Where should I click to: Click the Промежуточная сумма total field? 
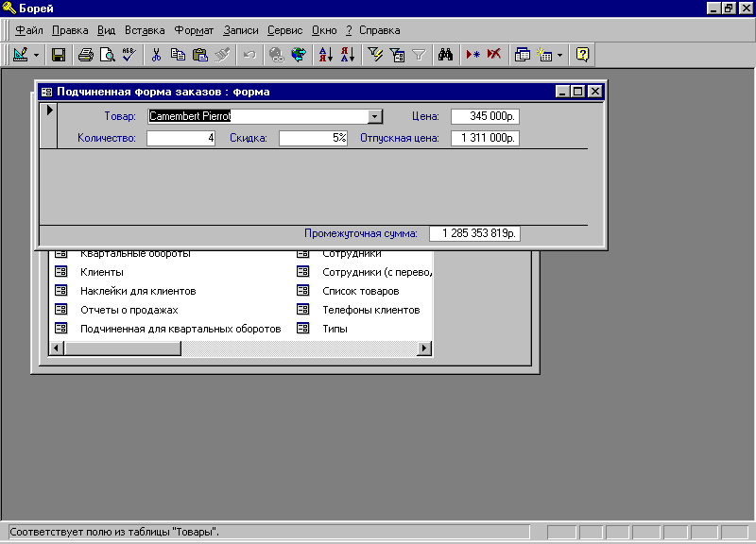pyautogui.click(x=475, y=233)
